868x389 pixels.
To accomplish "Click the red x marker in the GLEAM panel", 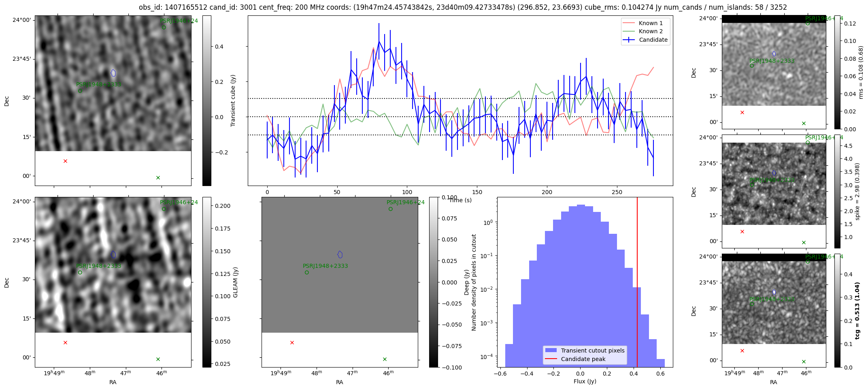I will [x=65, y=342].
